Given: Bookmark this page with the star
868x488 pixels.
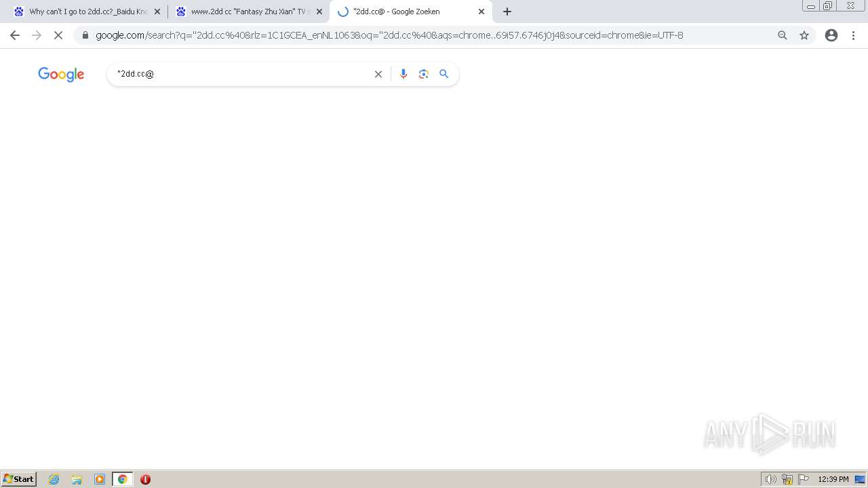Looking at the screenshot, I should click(x=804, y=35).
